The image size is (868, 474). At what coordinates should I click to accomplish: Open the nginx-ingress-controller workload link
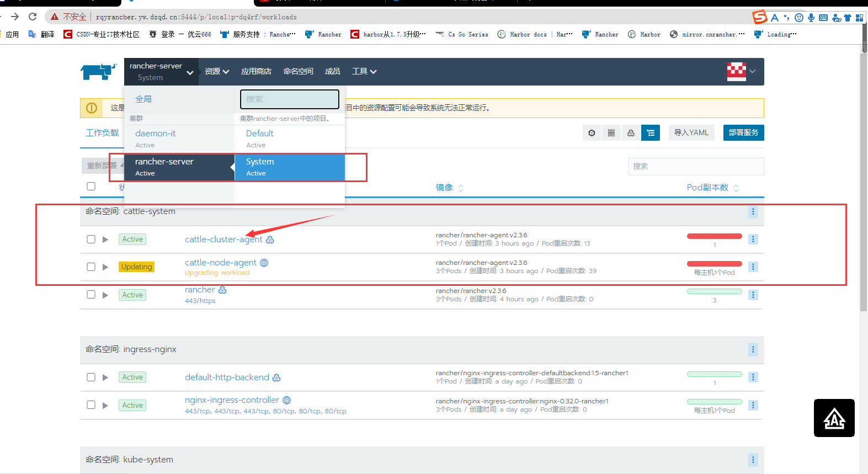click(x=232, y=400)
